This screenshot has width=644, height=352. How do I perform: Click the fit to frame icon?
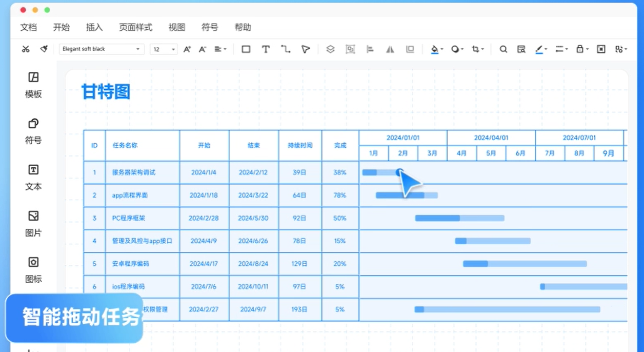click(x=601, y=49)
